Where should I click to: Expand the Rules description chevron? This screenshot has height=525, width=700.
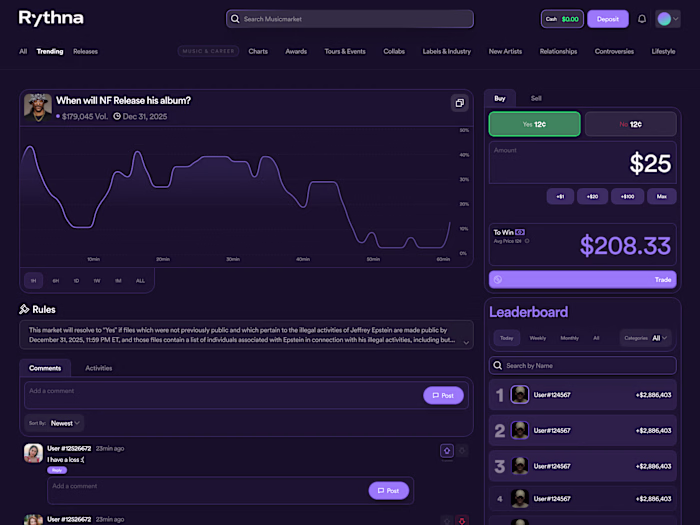pos(466,343)
